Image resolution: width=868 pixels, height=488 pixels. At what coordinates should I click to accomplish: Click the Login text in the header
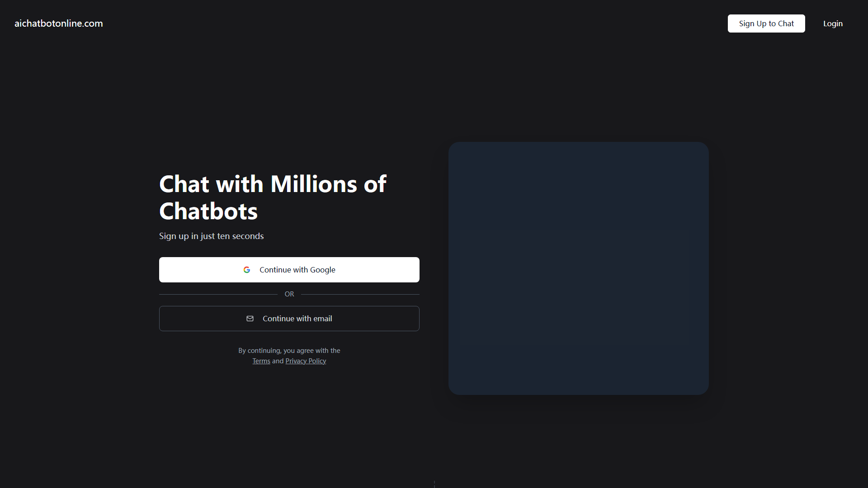833,23
